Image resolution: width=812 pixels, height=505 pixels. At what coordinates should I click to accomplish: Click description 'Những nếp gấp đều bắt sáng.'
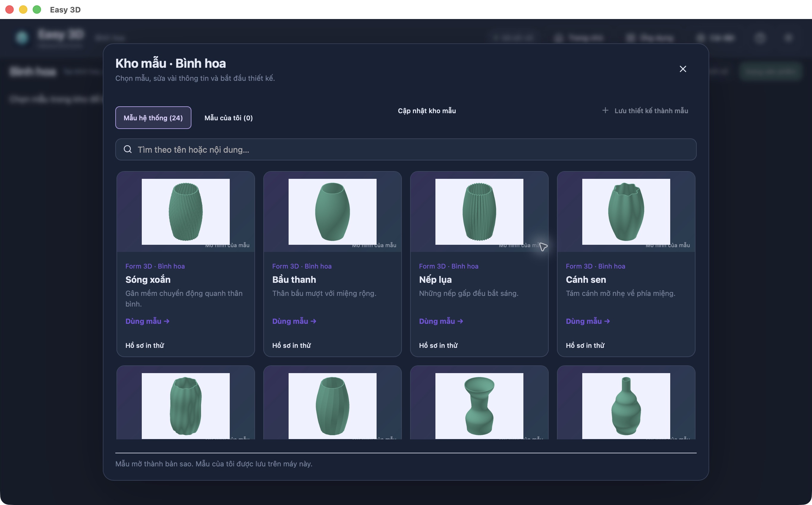[468, 293]
